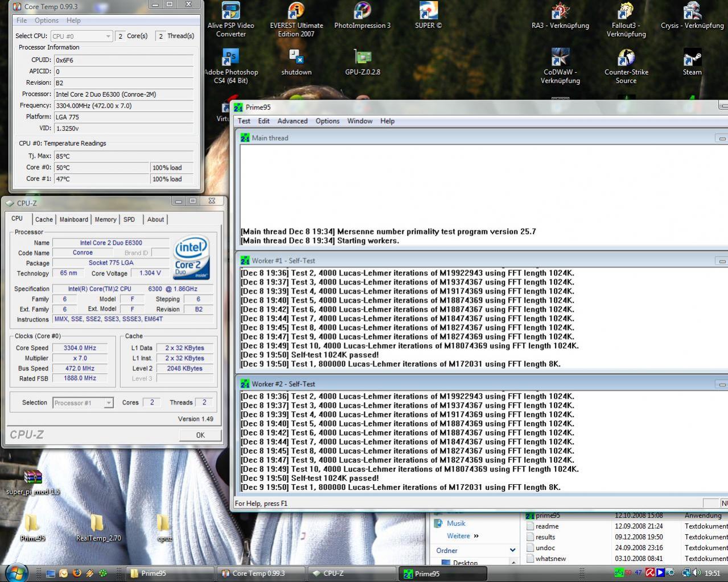Switch to About tab in CPU-Z
Viewport: 728px width, 582px height.
tap(155, 220)
